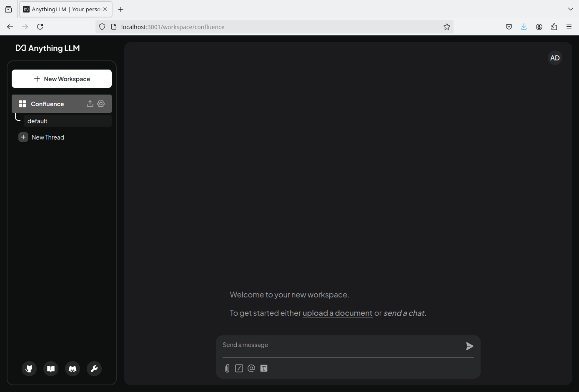Screen dimensions: 579x392
Task: Click the site information page icon
Action: [114, 27]
